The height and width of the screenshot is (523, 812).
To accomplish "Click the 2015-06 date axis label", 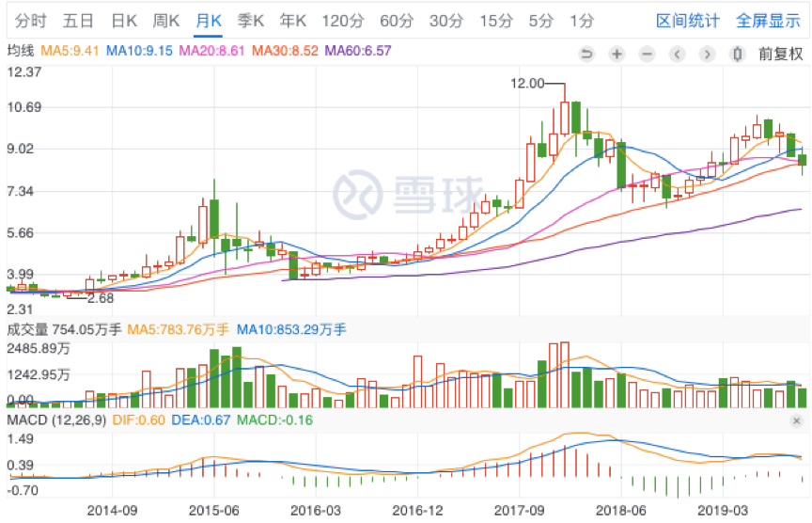I will click(x=214, y=511).
